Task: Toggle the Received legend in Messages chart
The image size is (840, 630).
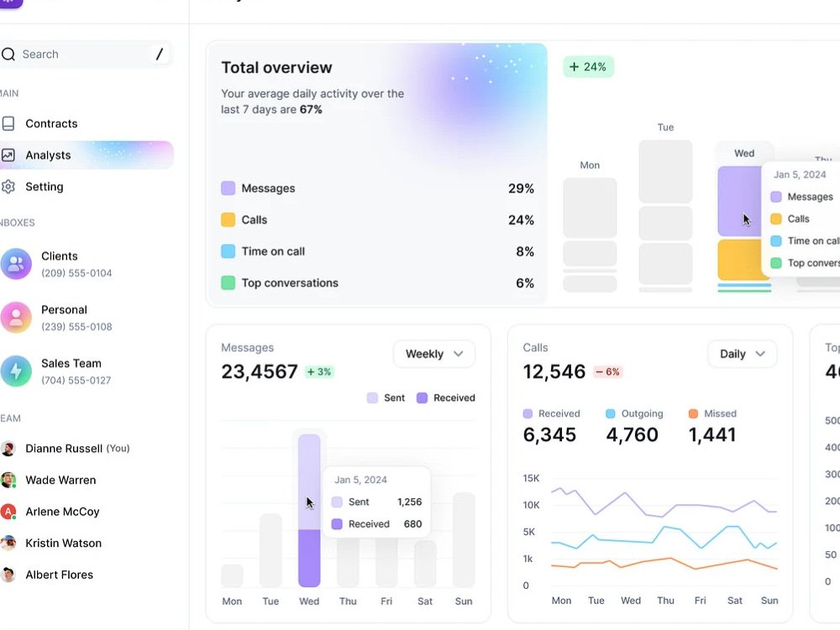Action: click(x=446, y=398)
